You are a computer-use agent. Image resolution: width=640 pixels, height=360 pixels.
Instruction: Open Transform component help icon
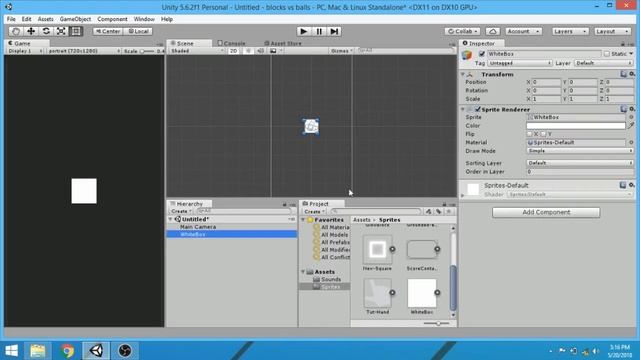coord(623,74)
